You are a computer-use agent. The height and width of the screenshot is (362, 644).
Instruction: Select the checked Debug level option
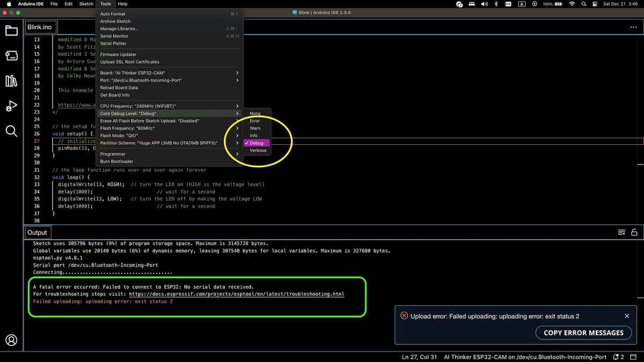click(257, 143)
